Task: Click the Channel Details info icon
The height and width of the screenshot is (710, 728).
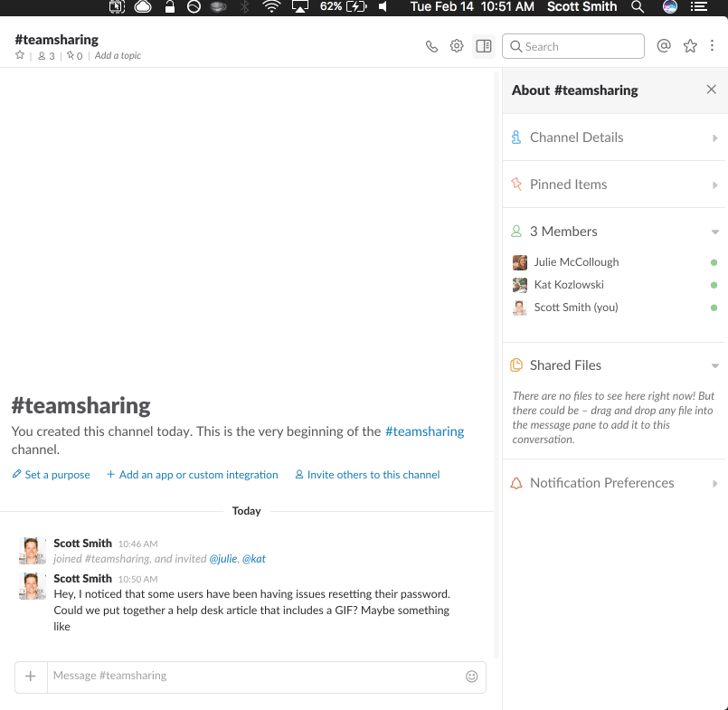Action: pos(515,137)
